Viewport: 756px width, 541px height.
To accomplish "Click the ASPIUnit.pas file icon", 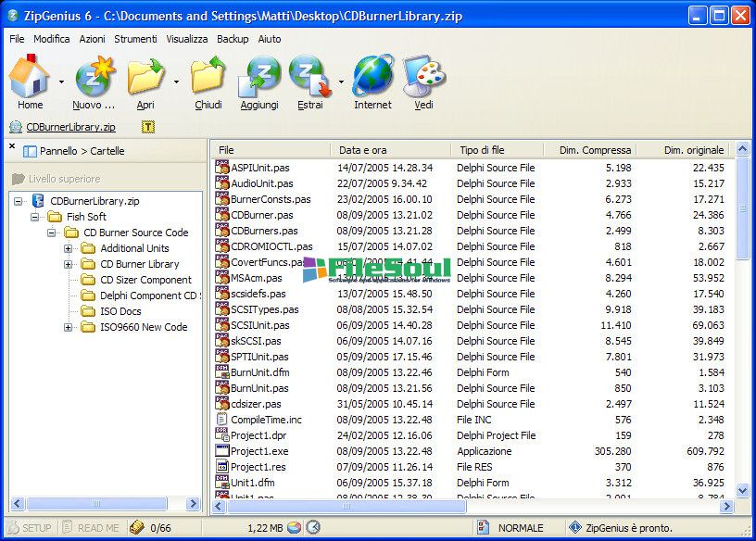I will pyautogui.click(x=221, y=168).
